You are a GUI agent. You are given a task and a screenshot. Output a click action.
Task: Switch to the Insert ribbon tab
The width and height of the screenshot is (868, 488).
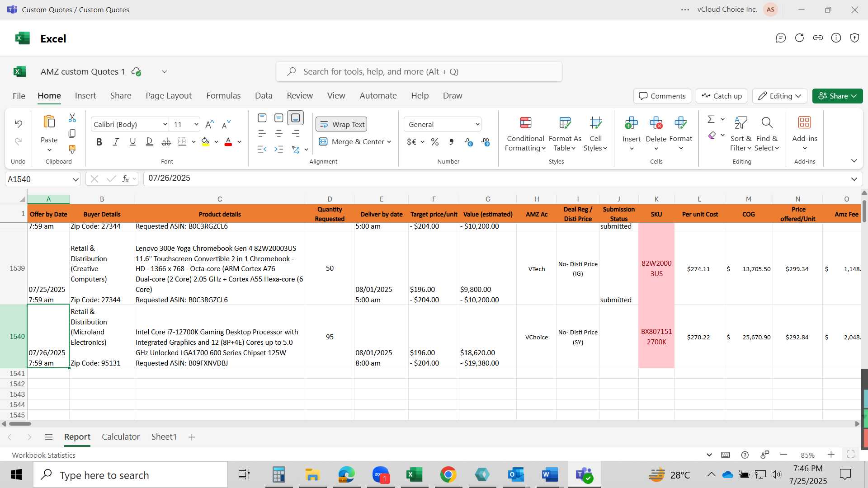point(85,96)
